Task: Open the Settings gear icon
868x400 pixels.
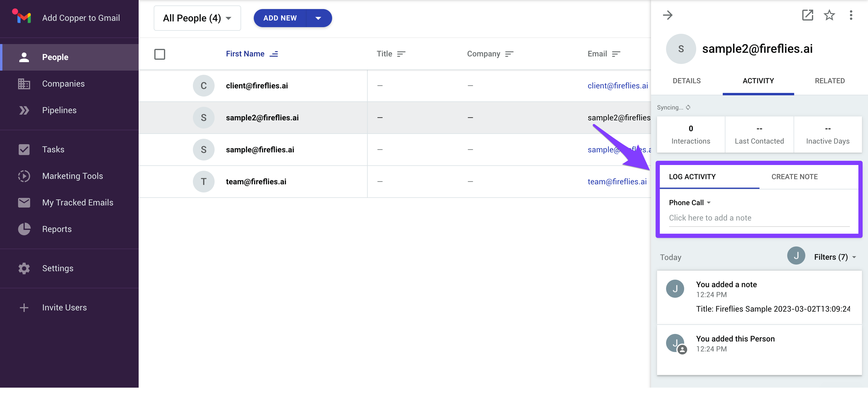Action: 24,268
